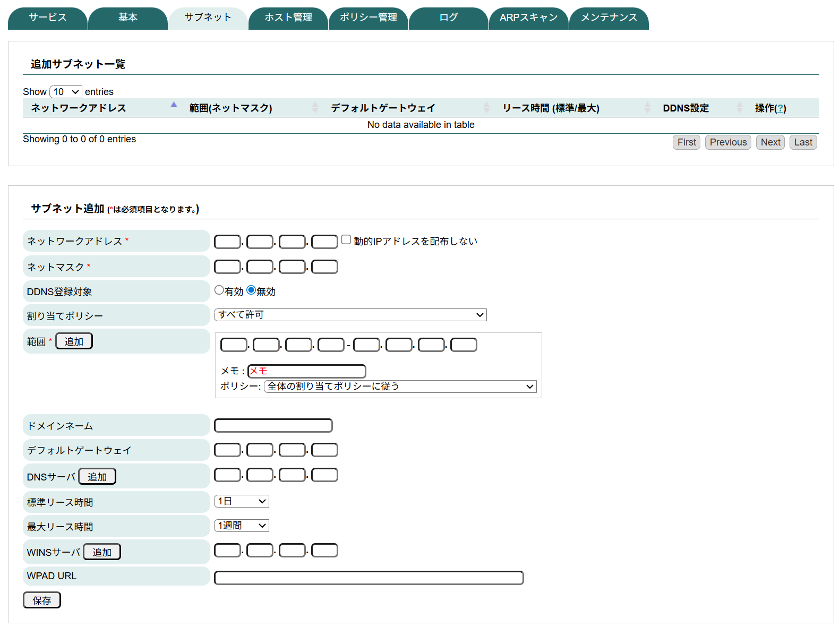This screenshot has width=840, height=627.
Task: Click the 保存 button
Action: coord(42,600)
